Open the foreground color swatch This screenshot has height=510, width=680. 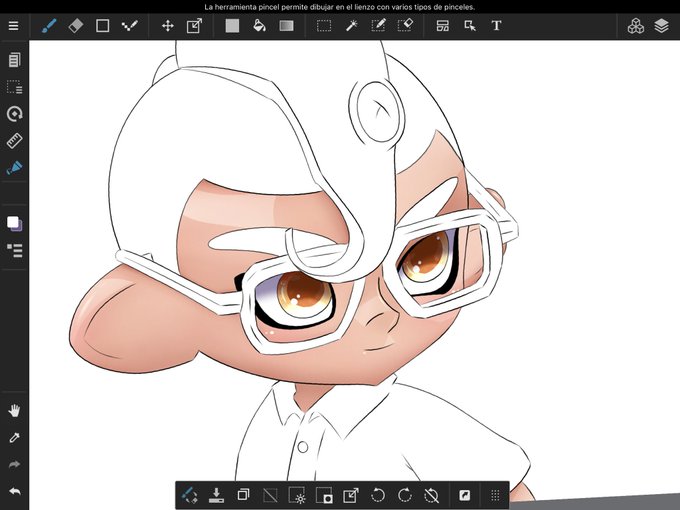(x=14, y=224)
